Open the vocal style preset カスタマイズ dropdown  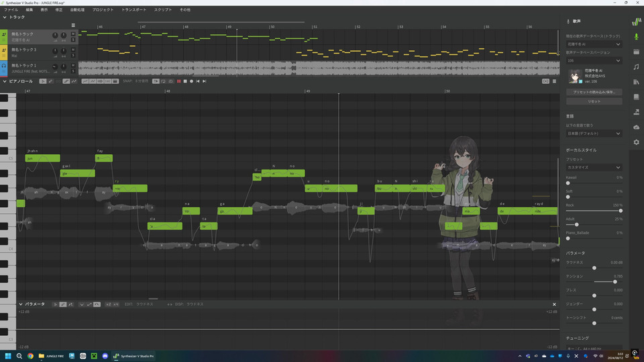point(594,168)
